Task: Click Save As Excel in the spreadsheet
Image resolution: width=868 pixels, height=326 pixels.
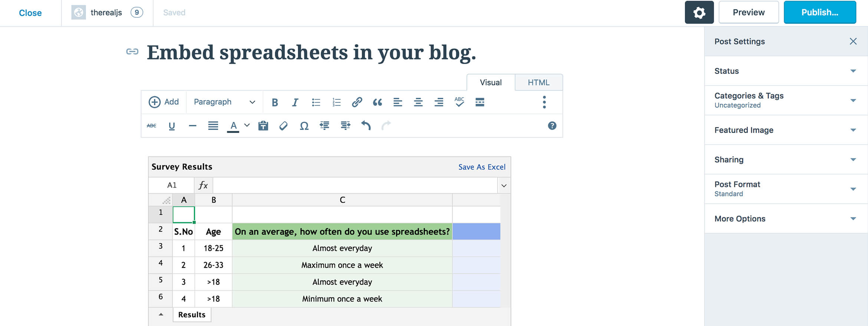Action: click(x=481, y=167)
